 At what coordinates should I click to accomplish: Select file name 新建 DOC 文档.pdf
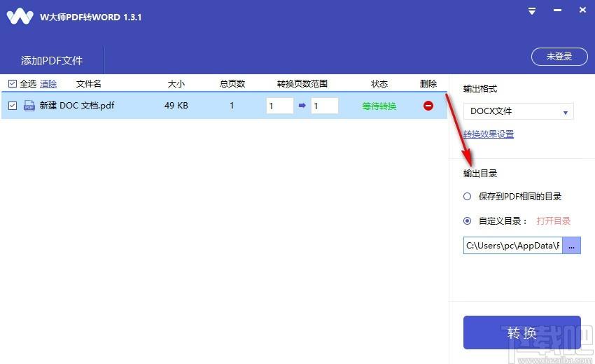(77, 106)
